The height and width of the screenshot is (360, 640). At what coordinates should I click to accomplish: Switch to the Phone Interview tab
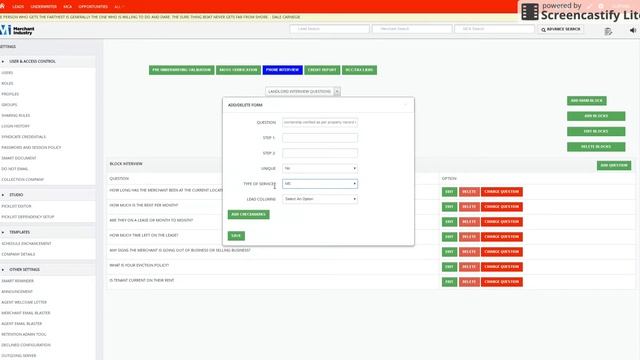282,70
